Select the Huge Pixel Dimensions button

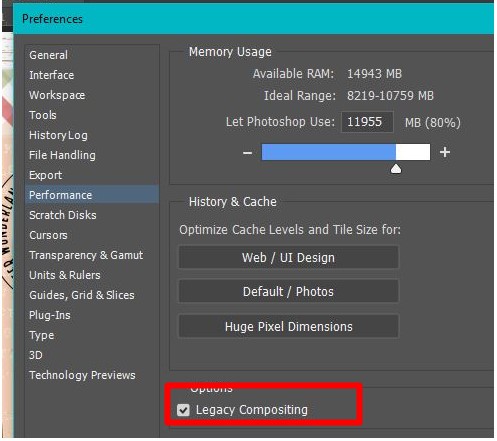(289, 326)
